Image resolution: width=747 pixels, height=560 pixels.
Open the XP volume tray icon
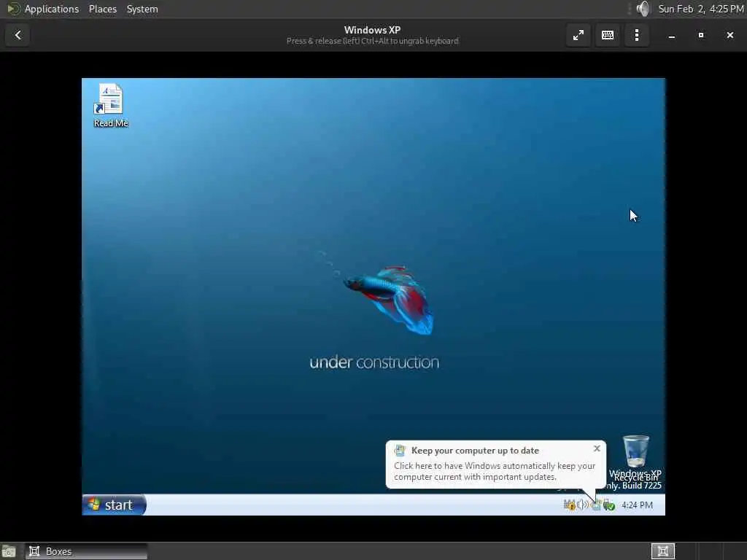pyautogui.click(x=583, y=505)
